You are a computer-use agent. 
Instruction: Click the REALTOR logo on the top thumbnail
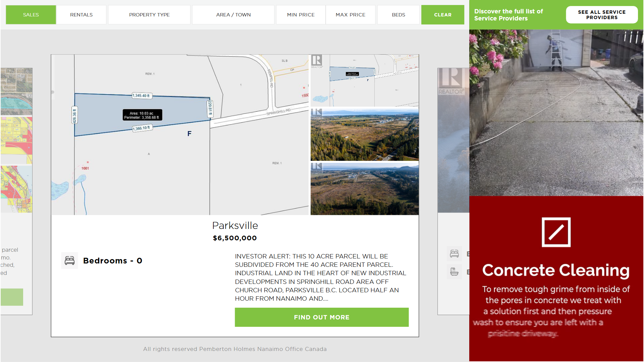[x=316, y=61]
